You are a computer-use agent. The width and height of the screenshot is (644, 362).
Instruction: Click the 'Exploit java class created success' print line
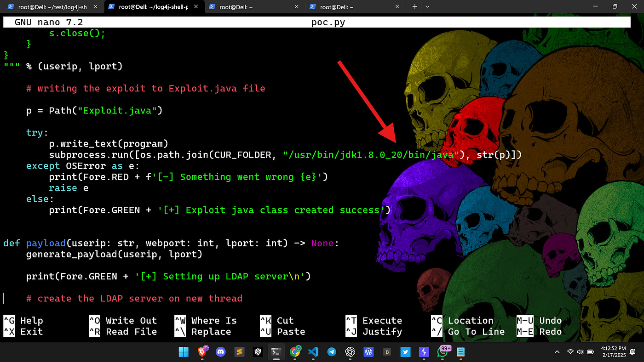[220, 210]
